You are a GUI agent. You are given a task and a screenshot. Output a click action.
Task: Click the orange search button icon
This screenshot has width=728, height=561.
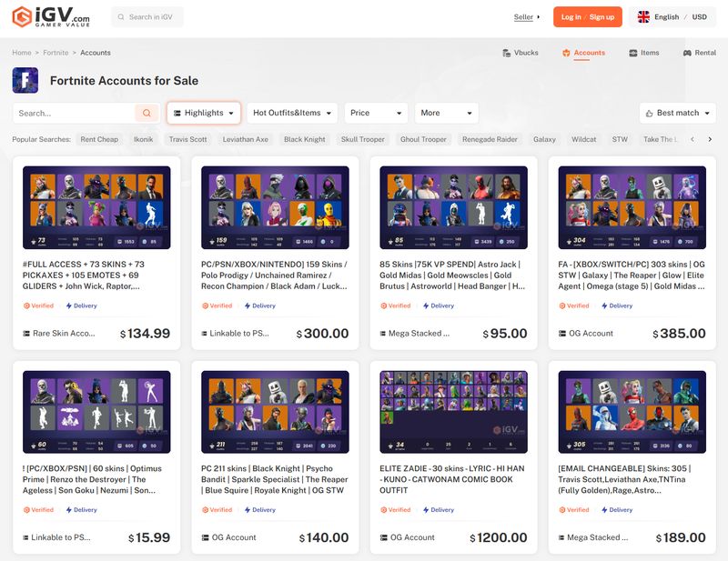tap(147, 114)
